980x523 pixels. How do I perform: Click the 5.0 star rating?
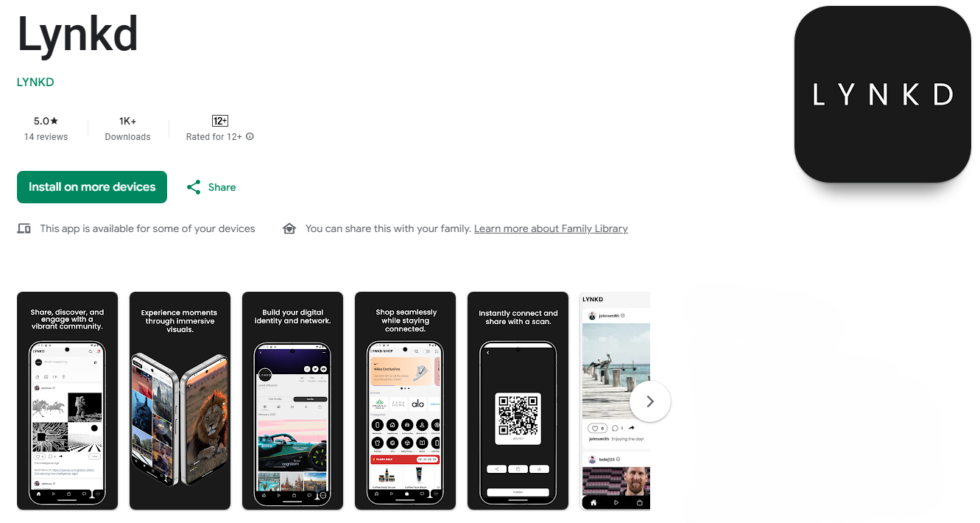pos(46,121)
